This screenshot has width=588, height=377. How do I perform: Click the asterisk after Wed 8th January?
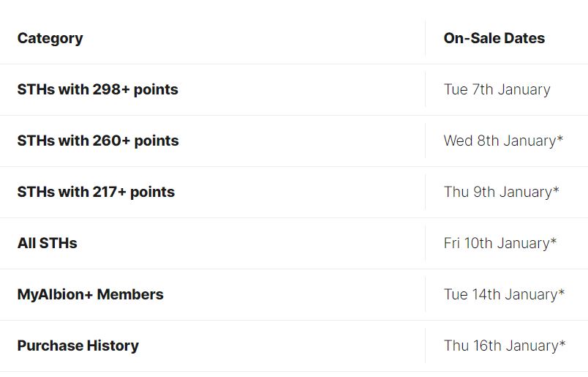pos(560,138)
